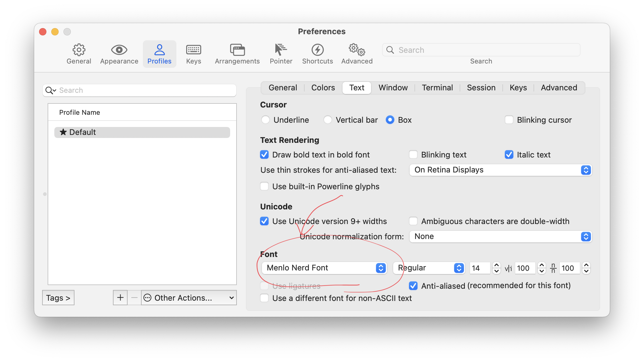Expand the Unicode normalization form dropdown
This screenshot has width=644, height=362.
(x=501, y=237)
